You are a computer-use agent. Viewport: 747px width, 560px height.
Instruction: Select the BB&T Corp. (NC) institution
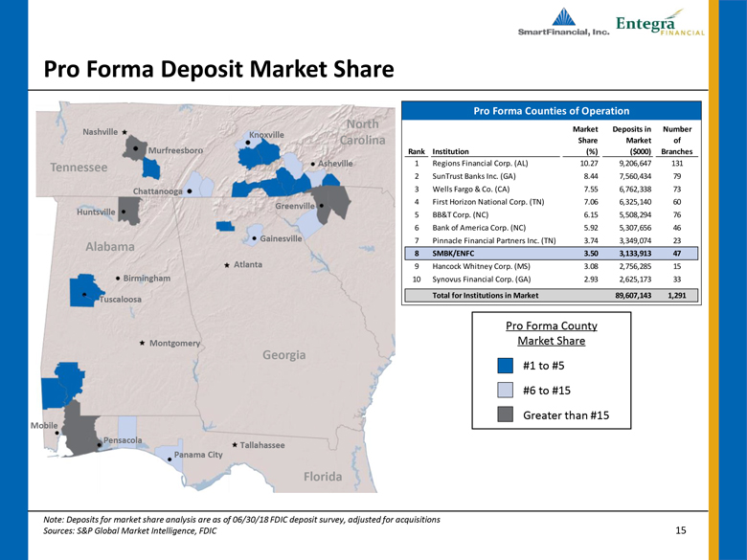point(461,214)
